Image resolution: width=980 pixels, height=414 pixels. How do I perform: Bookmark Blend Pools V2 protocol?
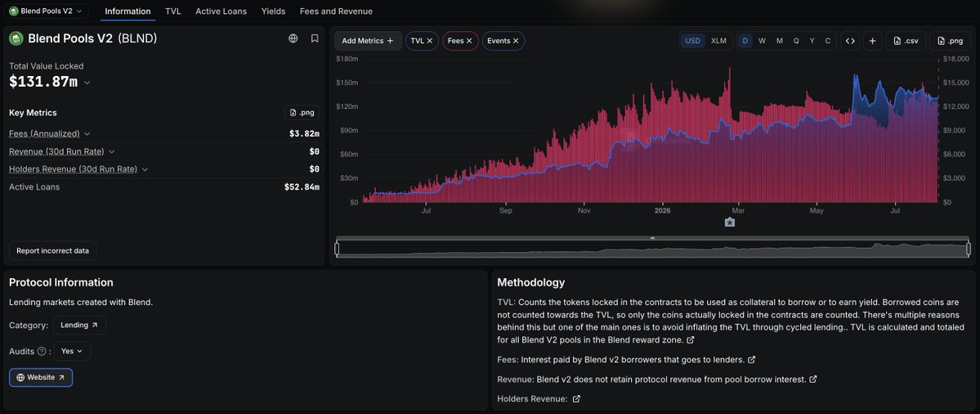tap(315, 38)
